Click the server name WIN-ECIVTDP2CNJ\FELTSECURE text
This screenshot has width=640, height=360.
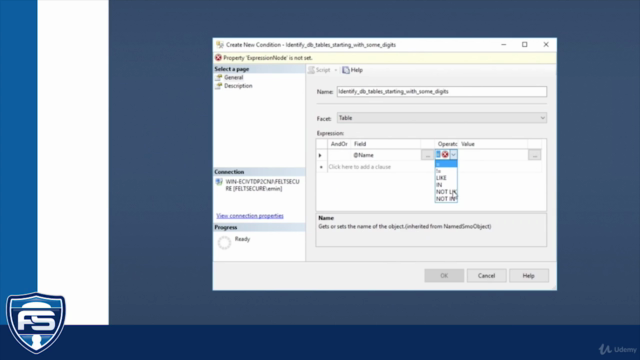(262, 185)
